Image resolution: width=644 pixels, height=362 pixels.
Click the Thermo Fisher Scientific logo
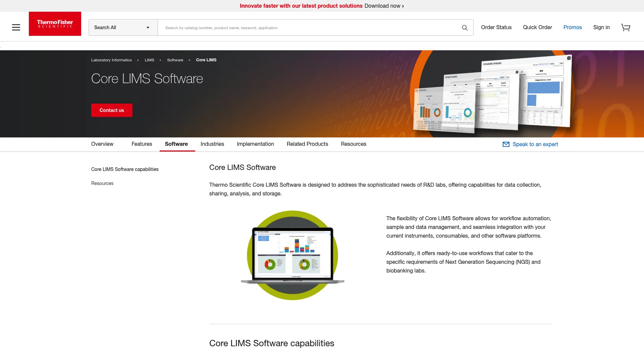55,24
